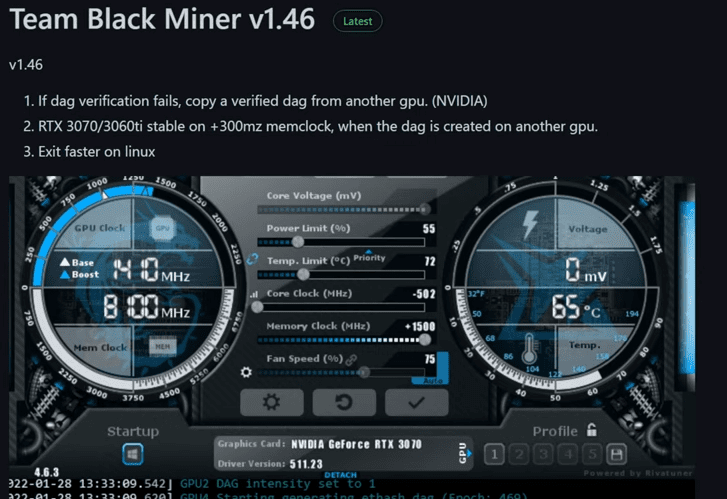Click the v1.46 version text
The height and width of the screenshot is (499, 727).
(26, 64)
